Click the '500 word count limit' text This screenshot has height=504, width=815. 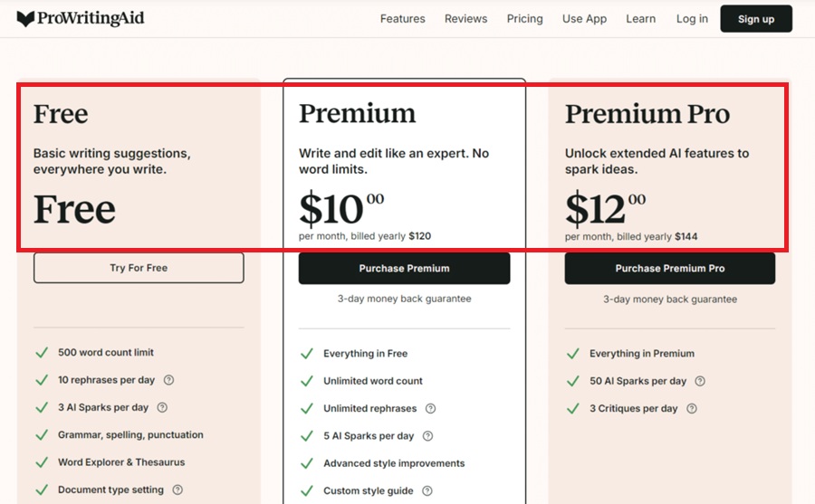pos(106,352)
